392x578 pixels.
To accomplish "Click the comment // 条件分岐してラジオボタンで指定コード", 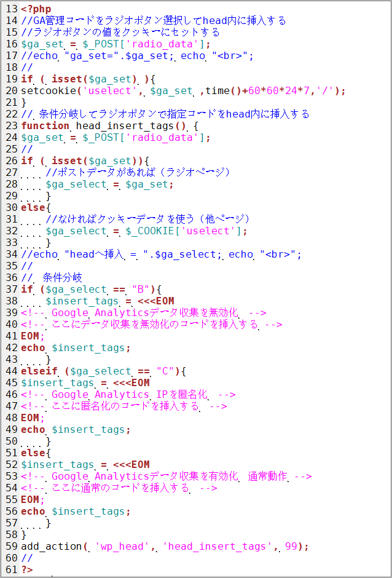I will [165, 114].
